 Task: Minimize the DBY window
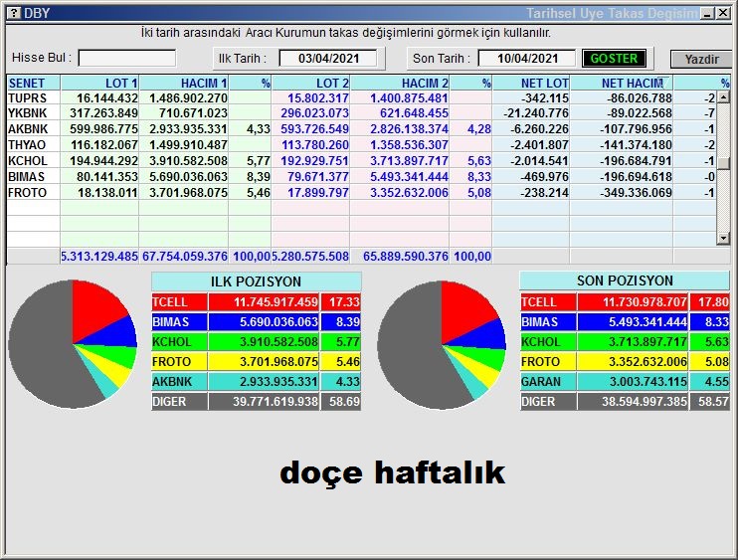tap(707, 13)
